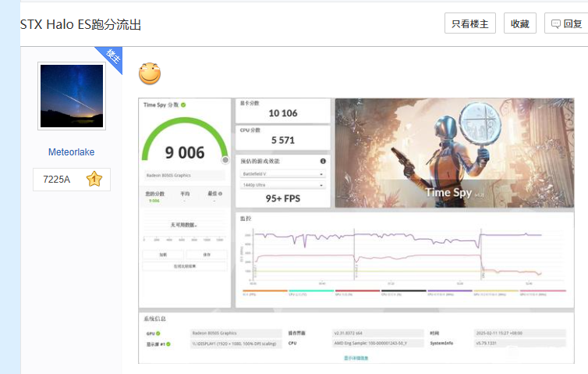Click the 收藏 button to bookmark the thread
588x374 pixels.
pos(519,23)
